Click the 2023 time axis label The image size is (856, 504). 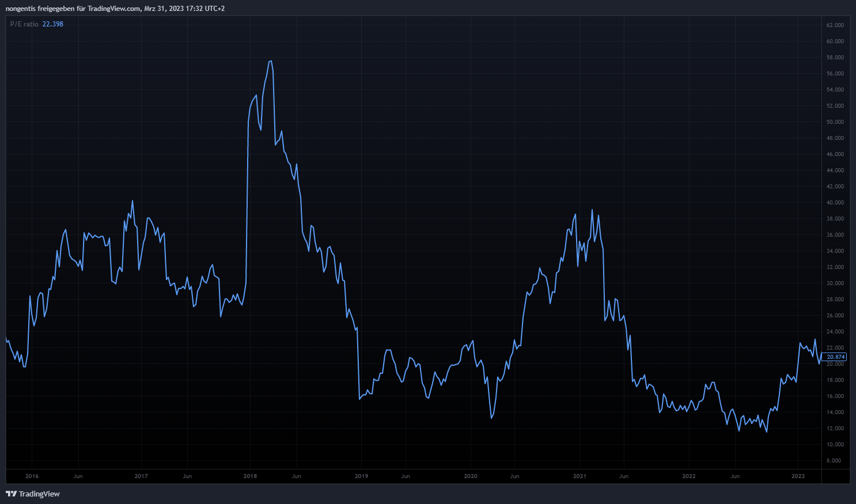[798, 476]
